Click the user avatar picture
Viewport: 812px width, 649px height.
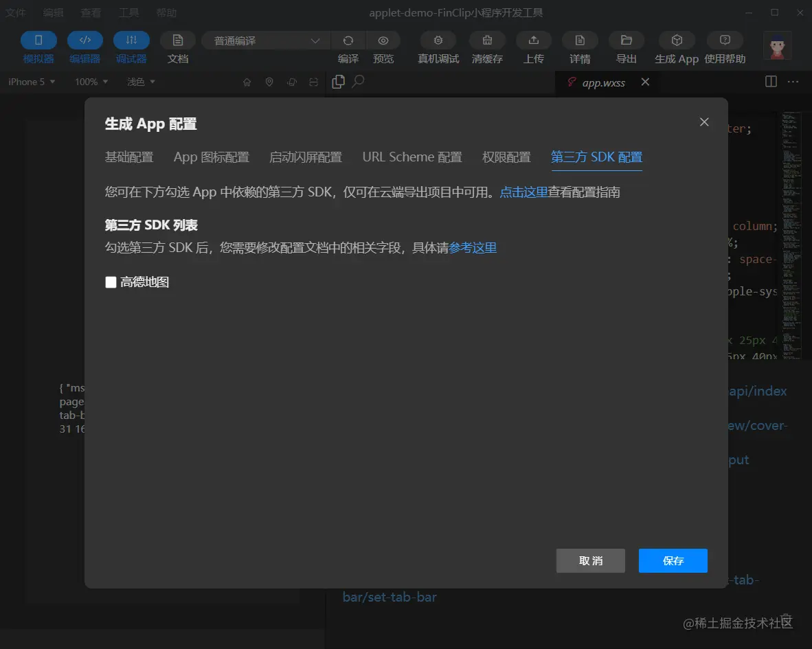(x=777, y=45)
